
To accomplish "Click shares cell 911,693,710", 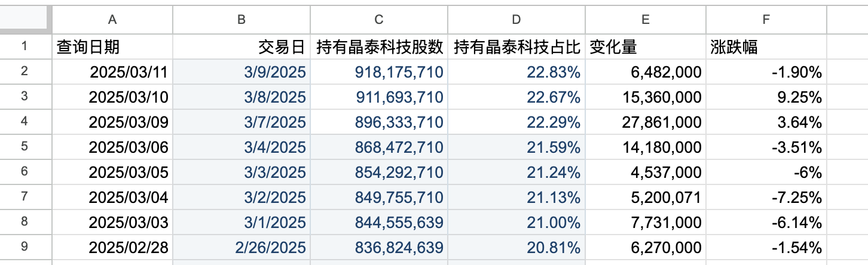I will click(x=378, y=97).
